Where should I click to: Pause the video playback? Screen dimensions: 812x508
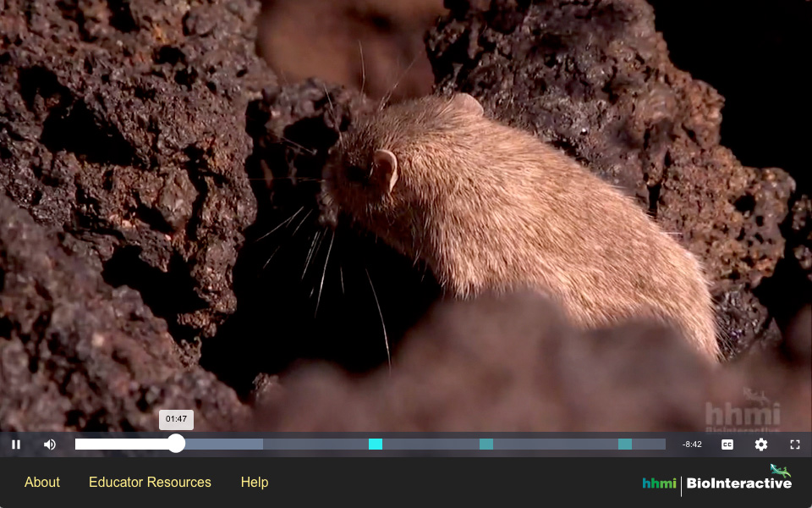click(x=16, y=444)
